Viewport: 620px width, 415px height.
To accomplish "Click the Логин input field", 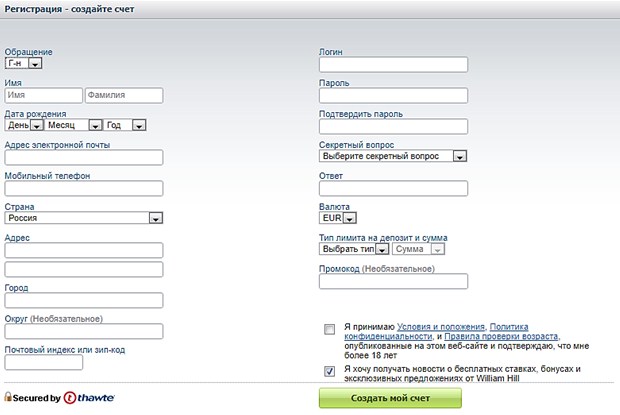I will (x=393, y=65).
